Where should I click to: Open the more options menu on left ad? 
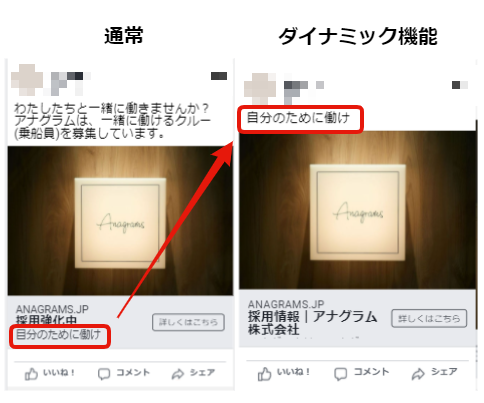click(219, 76)
